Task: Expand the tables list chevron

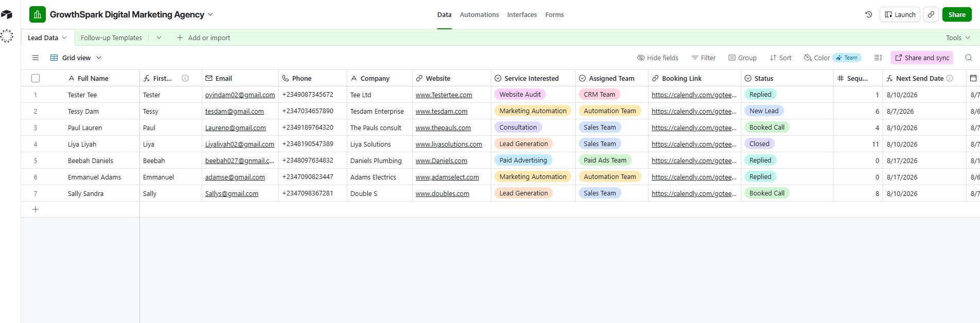Action: (159, 38)
